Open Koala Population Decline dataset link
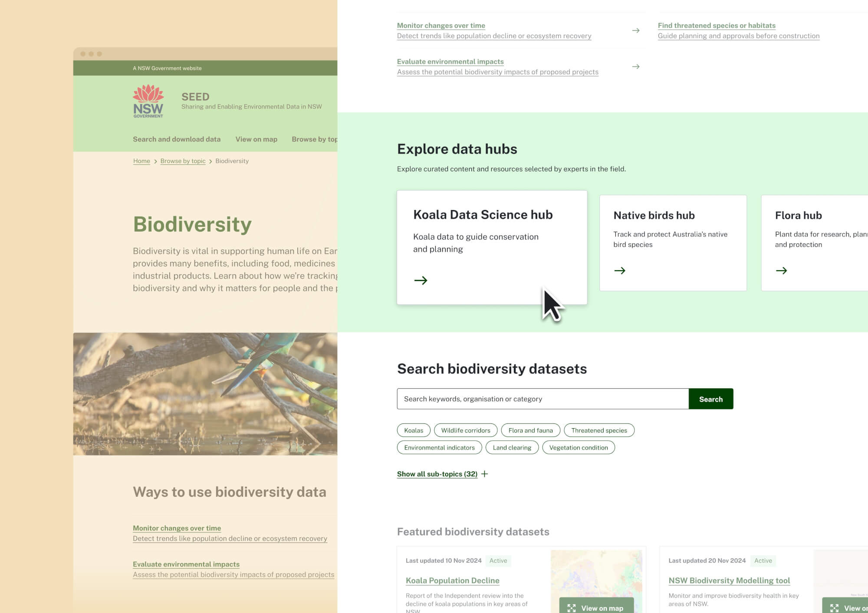The height and width of the screenshot is (613, 868). click(453, 580)
